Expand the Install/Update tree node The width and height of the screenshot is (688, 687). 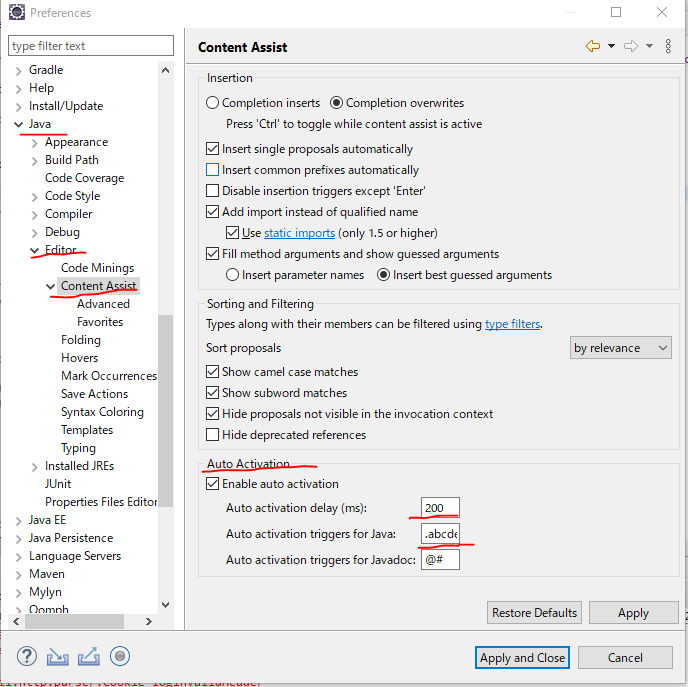18,107
